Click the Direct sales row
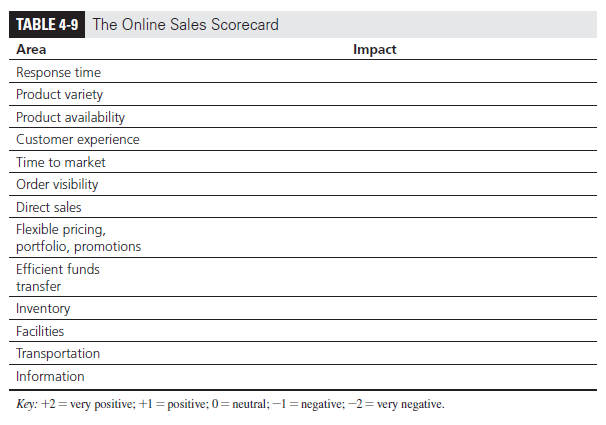 49,207
